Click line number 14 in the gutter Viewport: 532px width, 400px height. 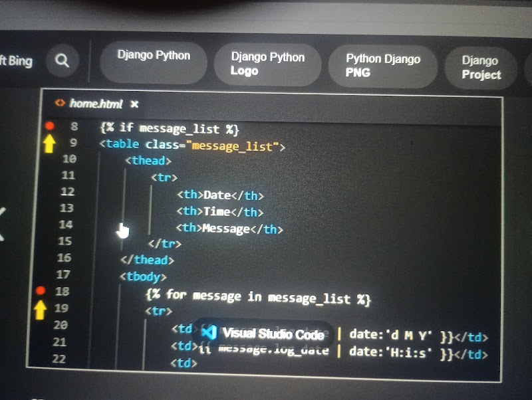pos(66,225)
